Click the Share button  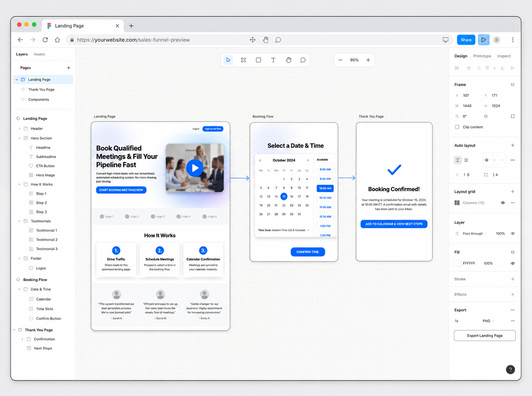coord(466,40)
